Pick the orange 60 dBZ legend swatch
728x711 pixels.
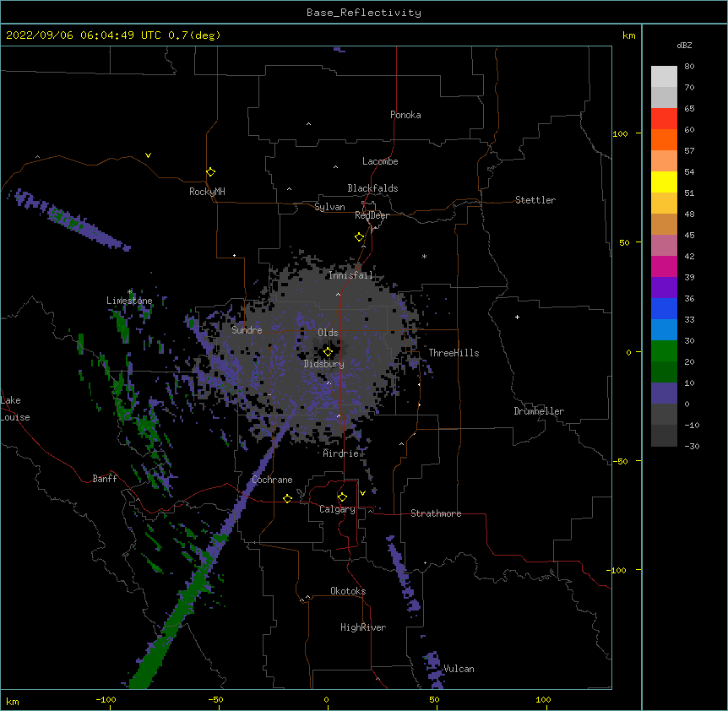pos(664,139)
